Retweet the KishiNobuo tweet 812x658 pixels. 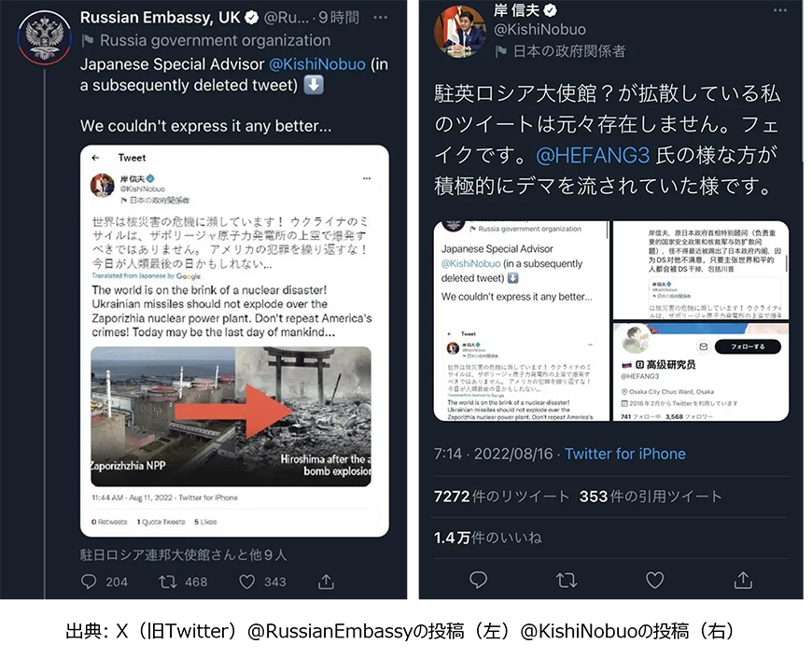click(567, 580)
